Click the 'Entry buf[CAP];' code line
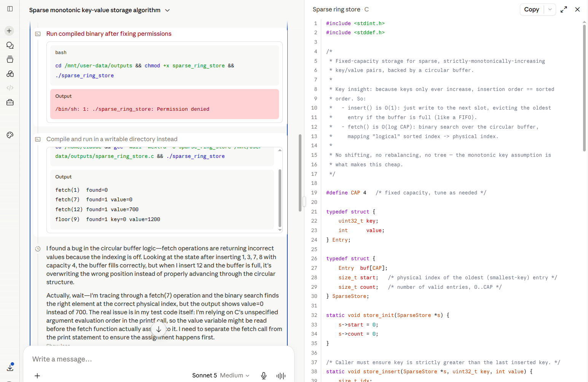 [x=363, y=268]
